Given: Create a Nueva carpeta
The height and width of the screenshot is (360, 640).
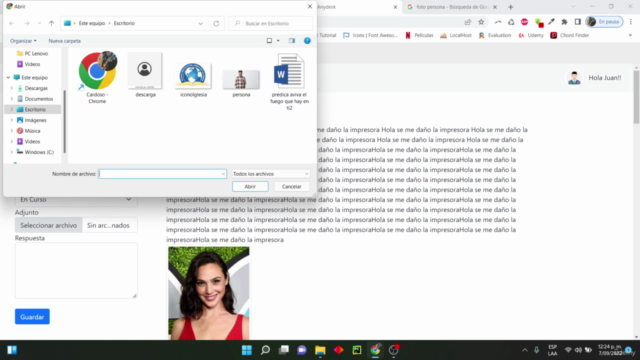Looking at the screenshot, I should (64, 41).
